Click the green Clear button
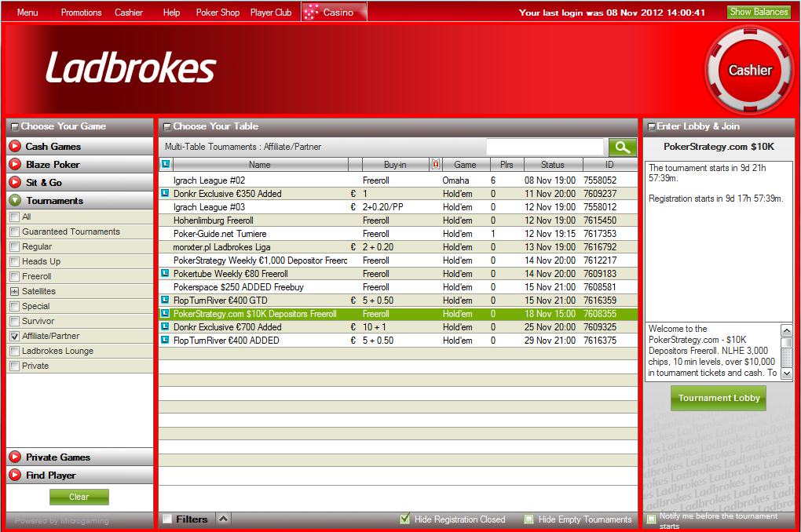Viewport: 801px width, 532px height. point(79,497)
